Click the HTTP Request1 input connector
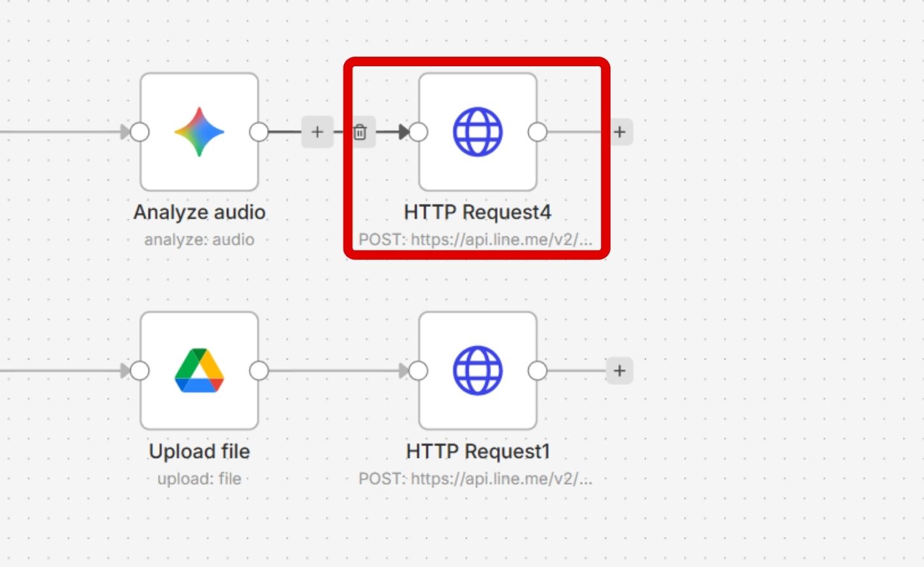The image size is (924, 567). coord(418,370)
